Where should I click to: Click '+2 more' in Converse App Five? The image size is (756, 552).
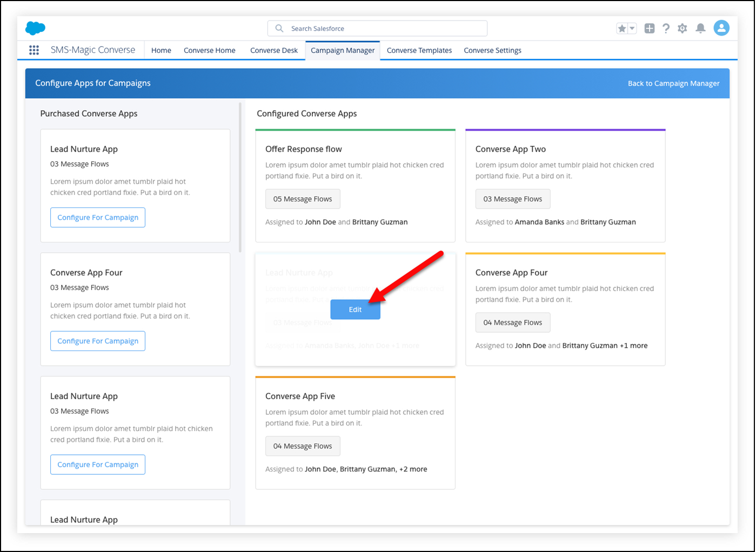click(413, 470)
